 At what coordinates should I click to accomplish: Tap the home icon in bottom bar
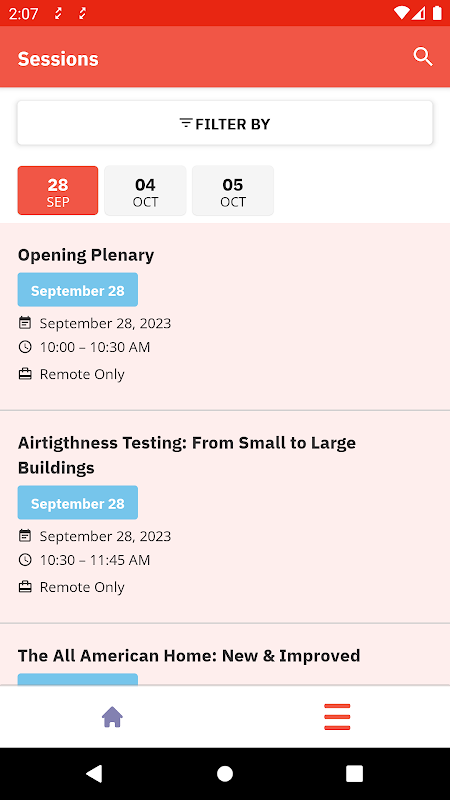(112, 717)
